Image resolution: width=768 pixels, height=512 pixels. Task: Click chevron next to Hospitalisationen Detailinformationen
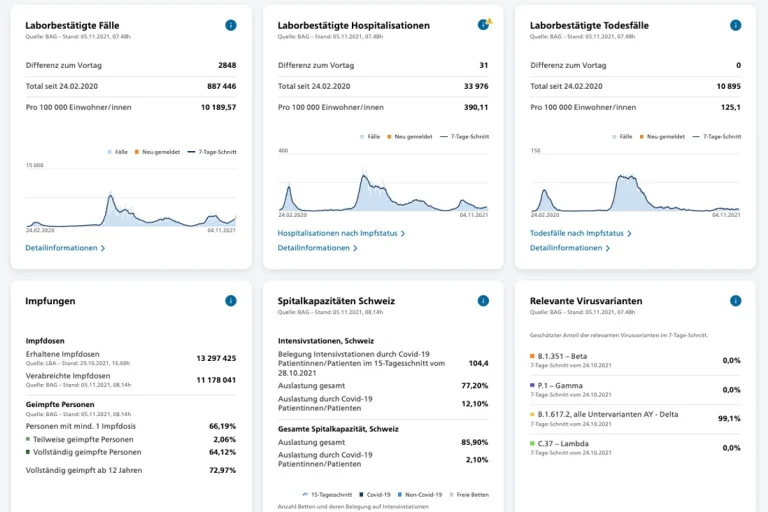coord(355,248)
